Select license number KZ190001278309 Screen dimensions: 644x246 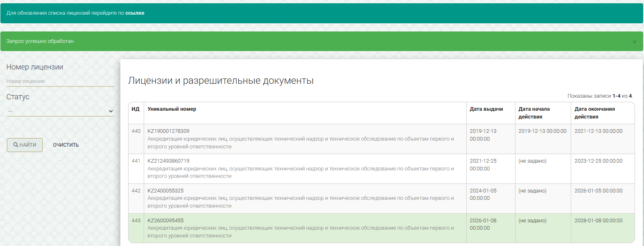coord(168,131)
